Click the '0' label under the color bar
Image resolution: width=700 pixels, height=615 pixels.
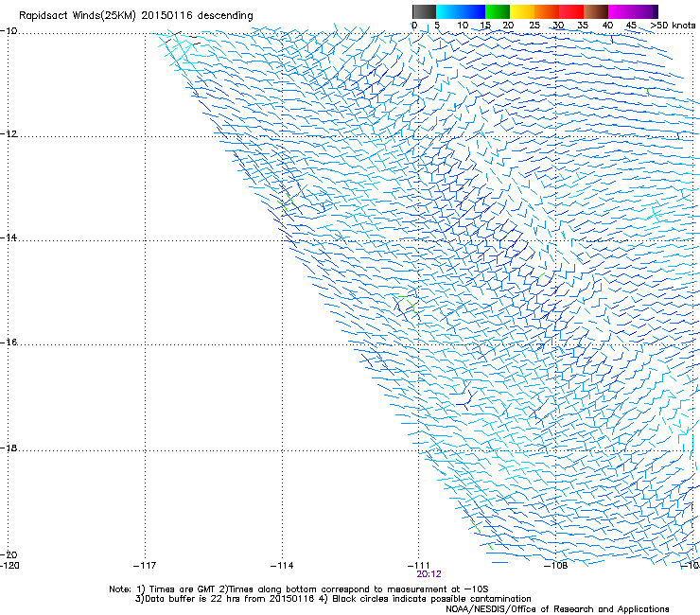click(414, 26)
